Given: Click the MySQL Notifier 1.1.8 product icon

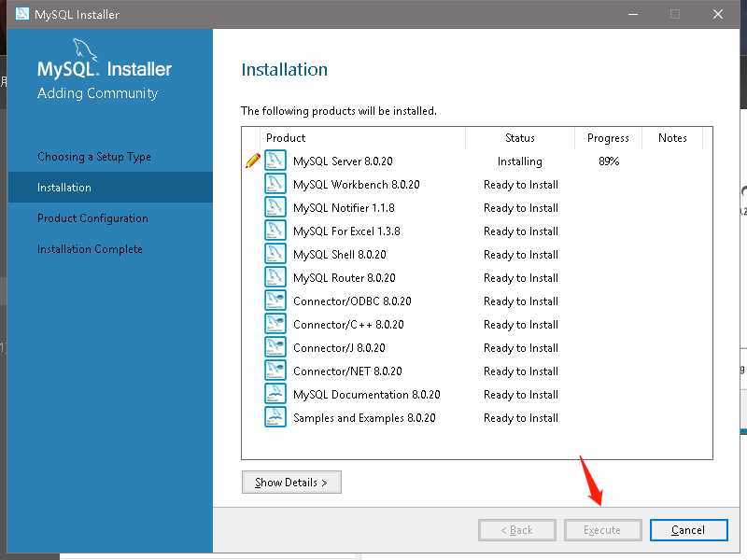Looking at the screenshot, I should (x=275, y=207).
